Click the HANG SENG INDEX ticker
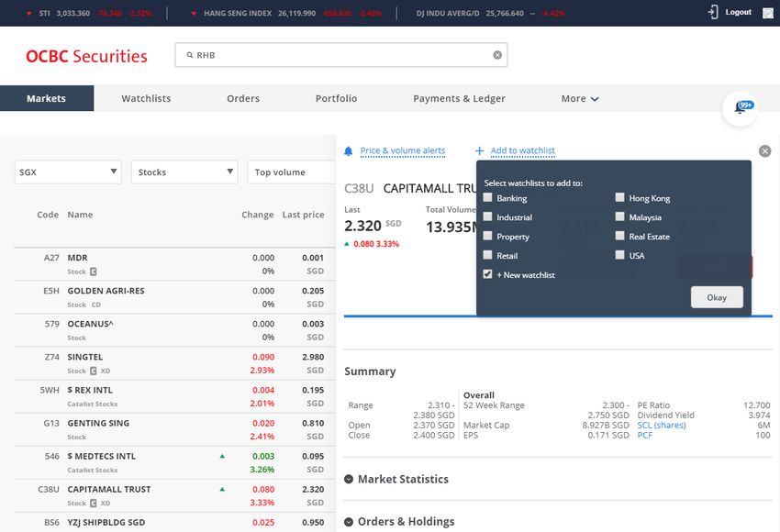Viewport: 780px width, 532px height. point(286,14)
